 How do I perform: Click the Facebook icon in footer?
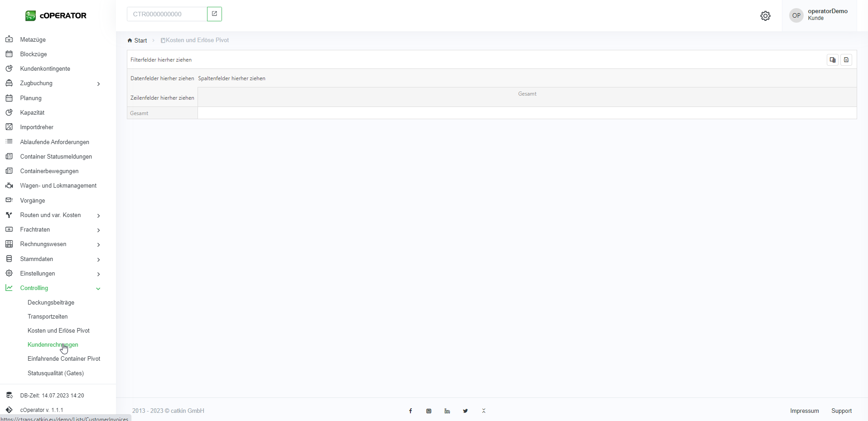(x=410, y=411)
